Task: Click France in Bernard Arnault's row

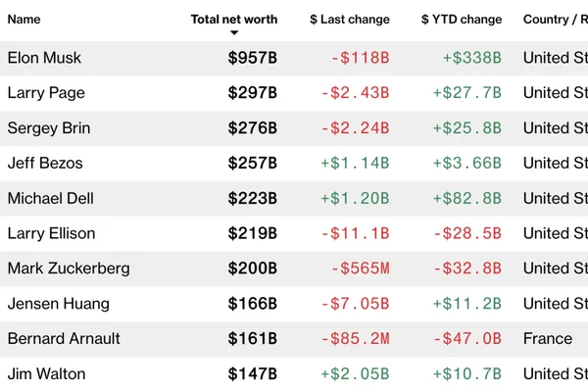Action: point(548,339)
